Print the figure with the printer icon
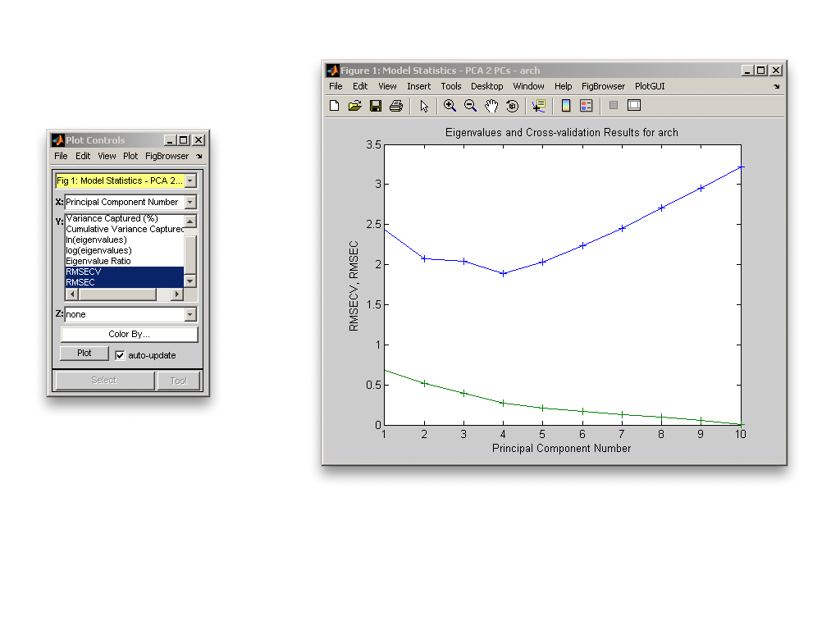Viewport: 840px width, 630px height. pos(396,106)
